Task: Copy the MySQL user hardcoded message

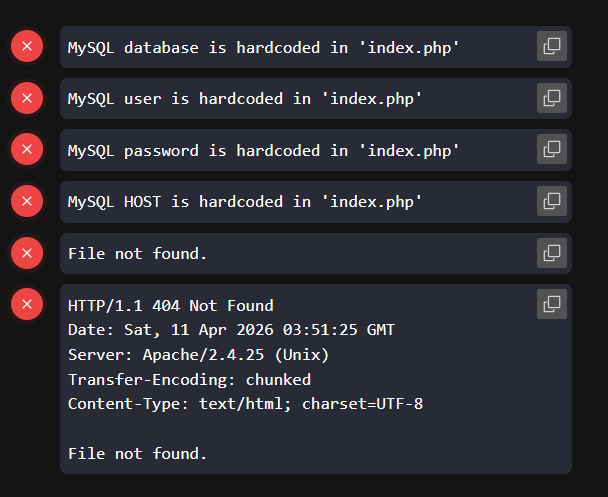Action: (551, 97)
